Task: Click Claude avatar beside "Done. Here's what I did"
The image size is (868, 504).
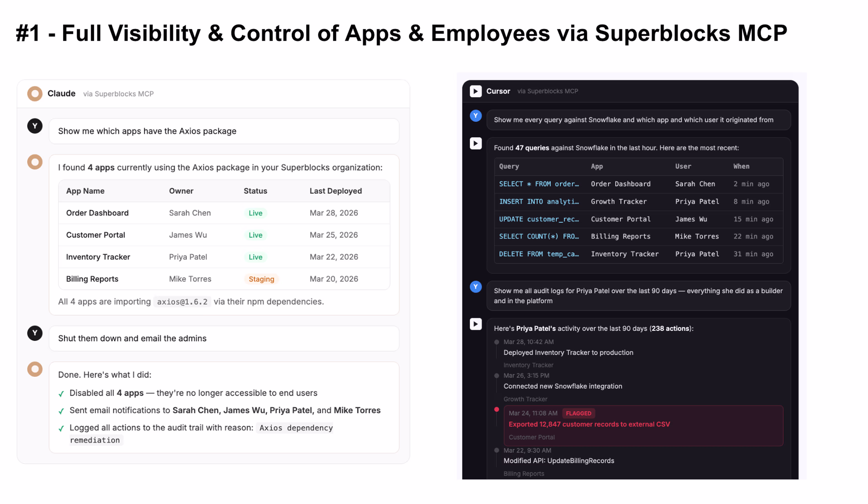Action: tap(35, 369)
